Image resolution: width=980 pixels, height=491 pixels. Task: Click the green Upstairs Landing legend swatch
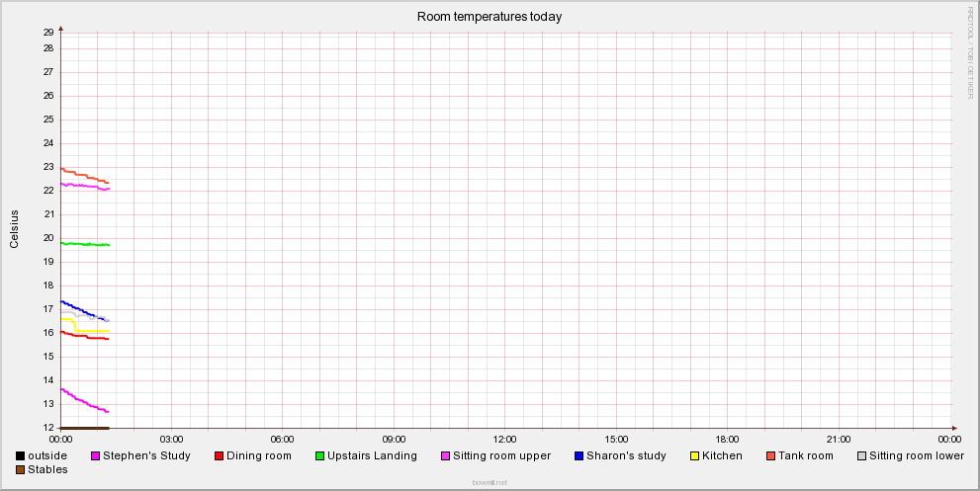tap(319, 455)
